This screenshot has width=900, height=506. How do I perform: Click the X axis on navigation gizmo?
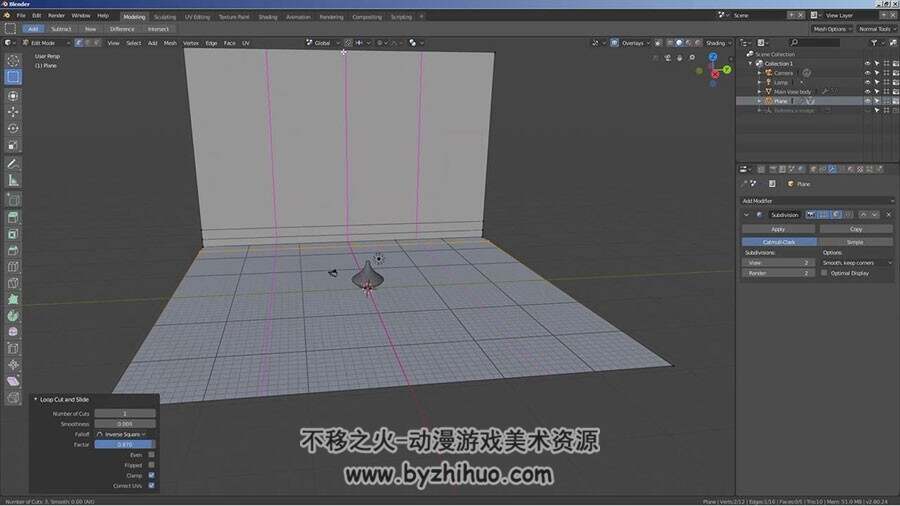pos(715,75)
